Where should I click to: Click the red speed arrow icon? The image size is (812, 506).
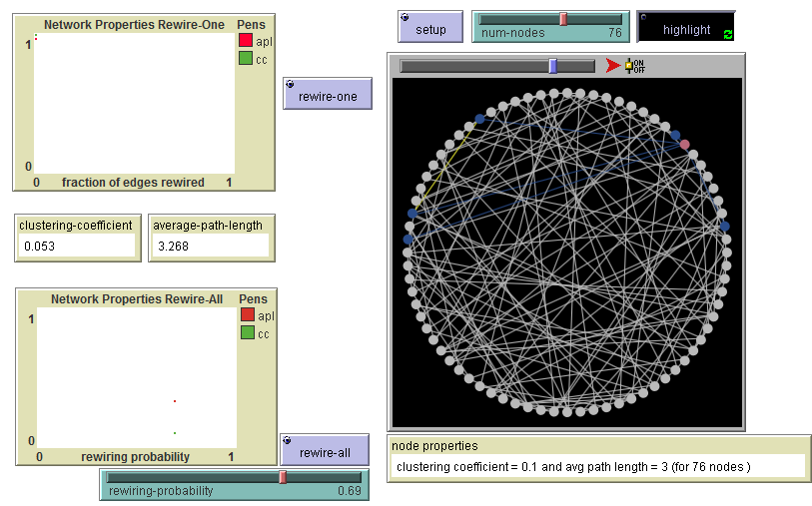tap(613, 66)
